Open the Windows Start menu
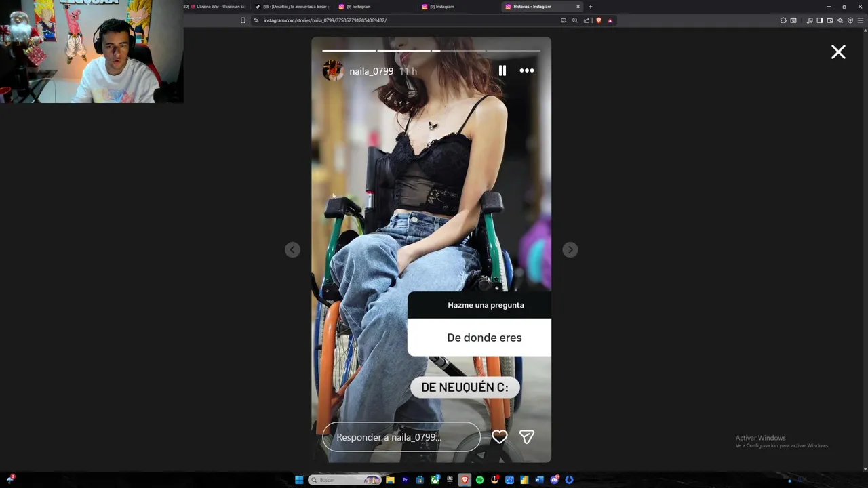 point(299,480)
